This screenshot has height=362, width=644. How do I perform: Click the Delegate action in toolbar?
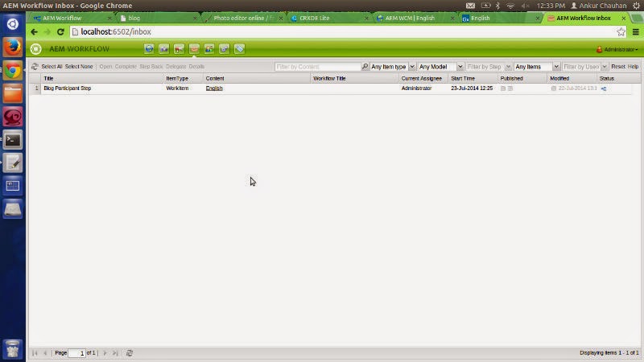coord(175,67)
